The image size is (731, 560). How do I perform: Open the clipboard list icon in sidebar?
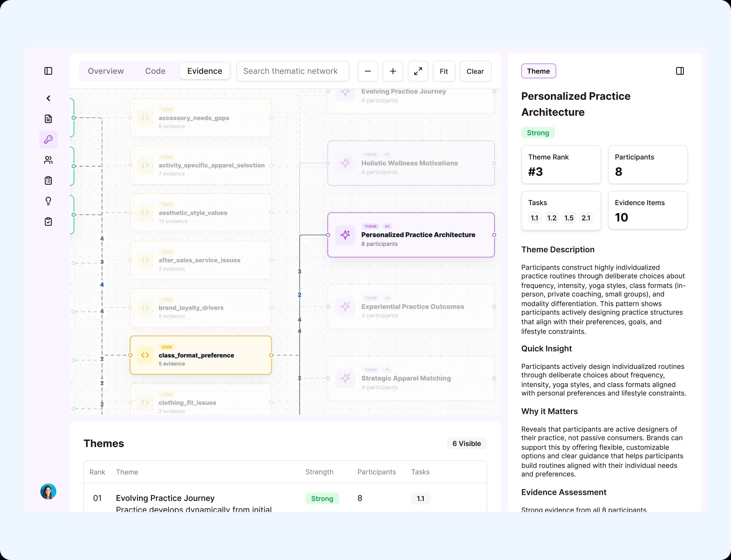48,180
